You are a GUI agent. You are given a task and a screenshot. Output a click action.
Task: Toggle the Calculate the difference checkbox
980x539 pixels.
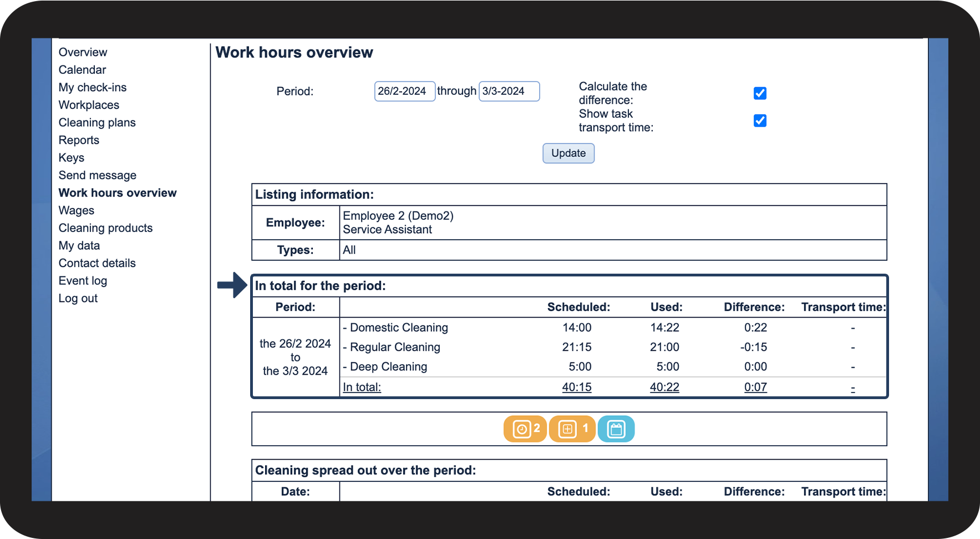pos(760,93)
